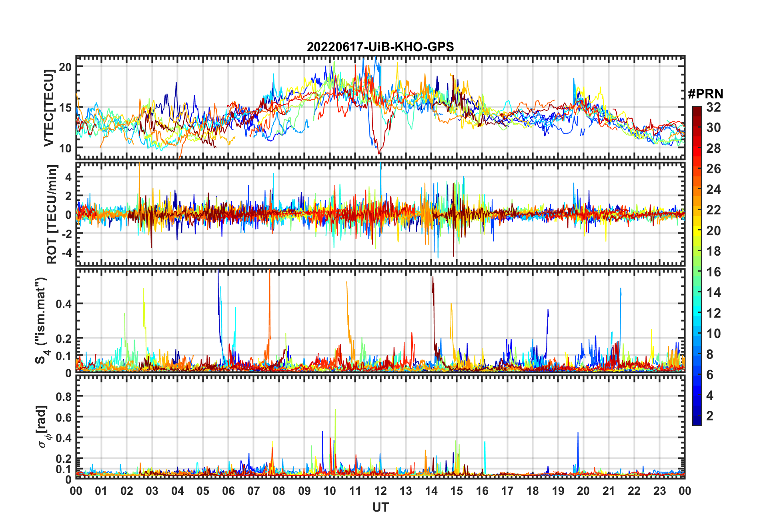Select UT hour label 13 on x-axis
Screen dimensions: 761x532
click(406, 491)
